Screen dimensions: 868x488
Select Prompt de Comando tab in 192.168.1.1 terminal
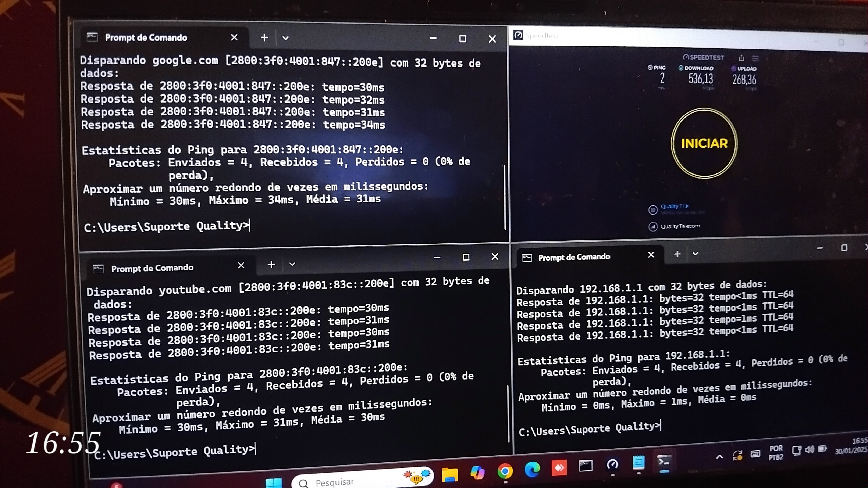click(x=574, y=257)
